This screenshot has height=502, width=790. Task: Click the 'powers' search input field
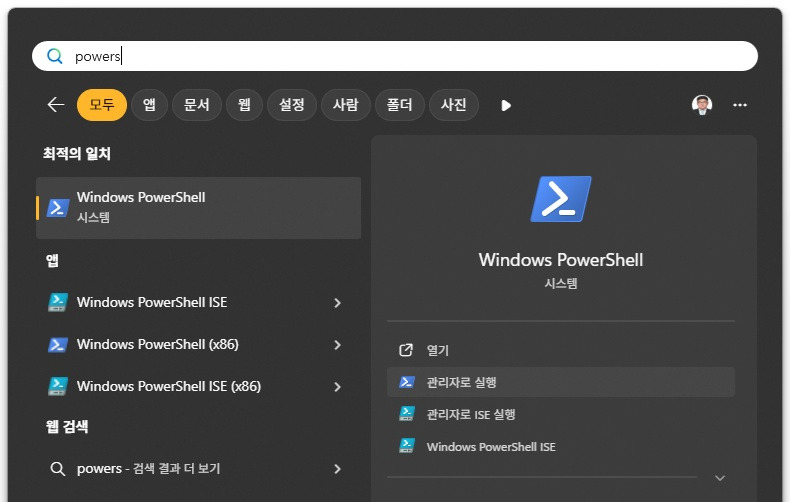click(394, 56)
